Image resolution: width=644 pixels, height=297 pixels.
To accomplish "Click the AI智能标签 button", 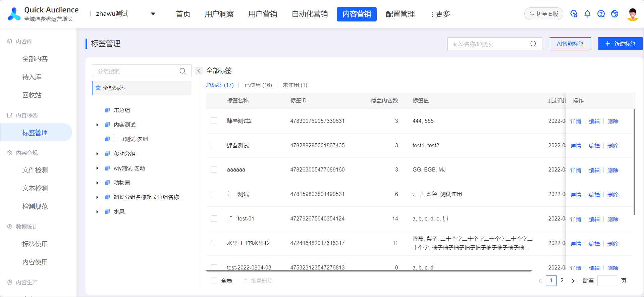I will click(x=570, y=44).
